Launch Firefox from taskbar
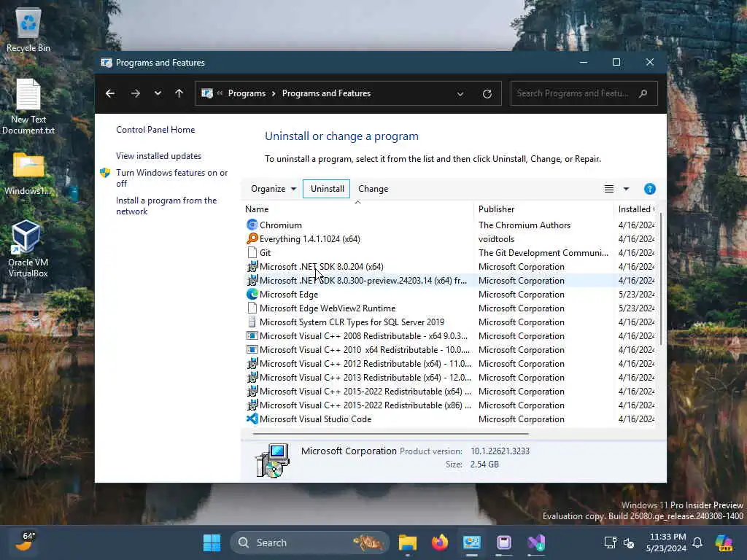The height and width of the screenshot is (560, 747). [440, 542]
